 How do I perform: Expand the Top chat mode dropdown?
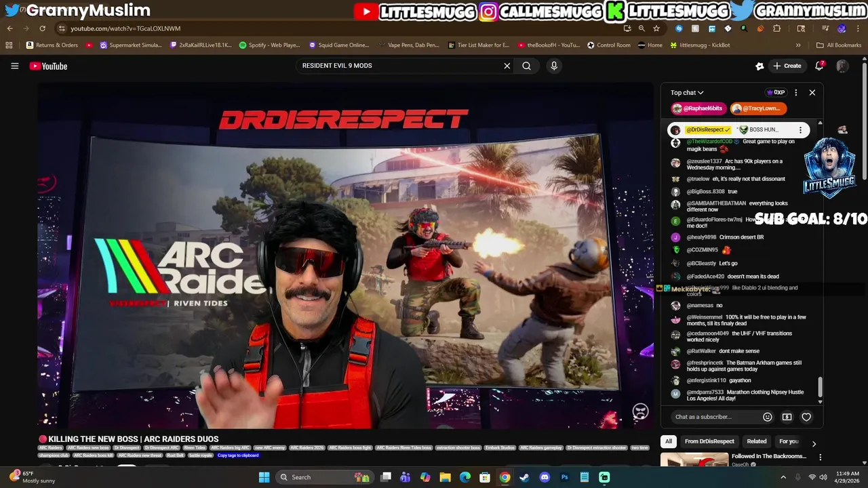687,93
